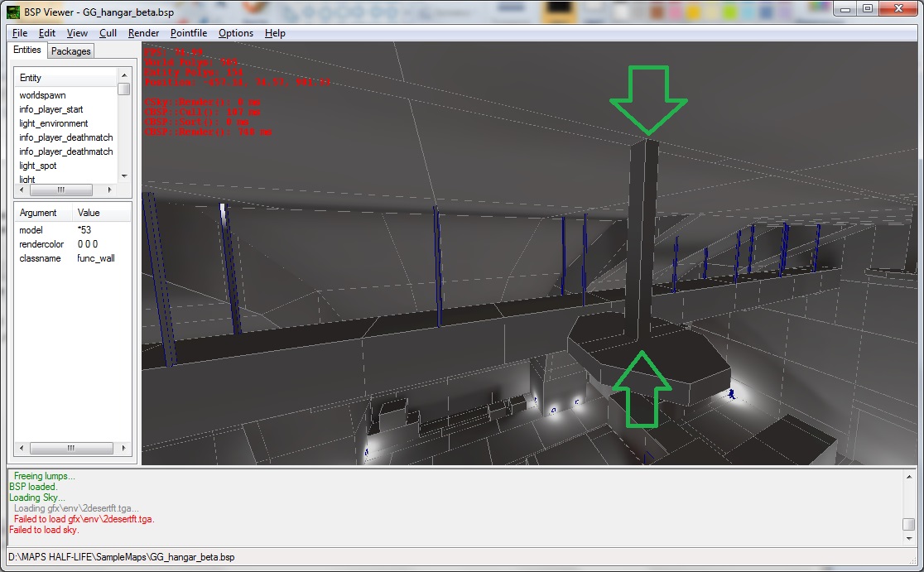
Task: Click the argument panel's right scroll arrow
Action: click(123, 448)
